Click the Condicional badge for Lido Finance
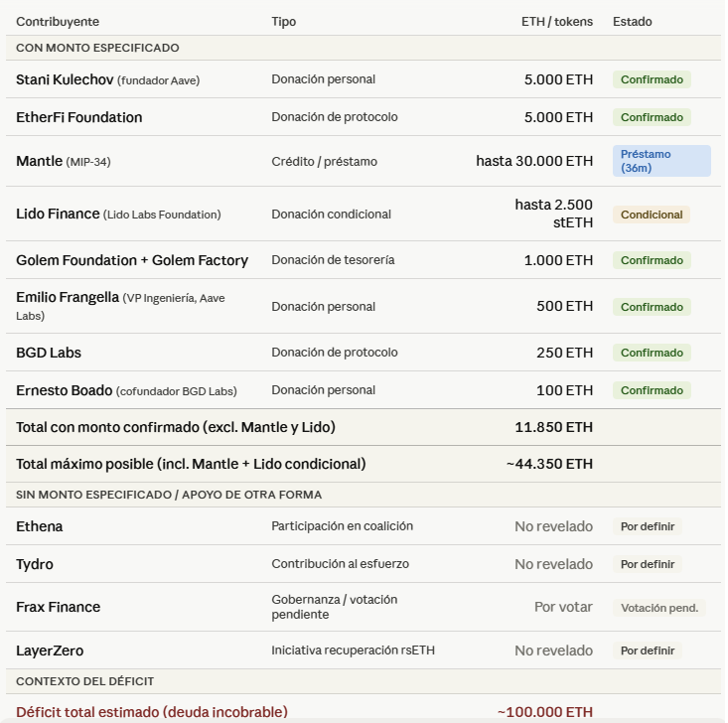728x723 pixels. (x=652, y=215)
